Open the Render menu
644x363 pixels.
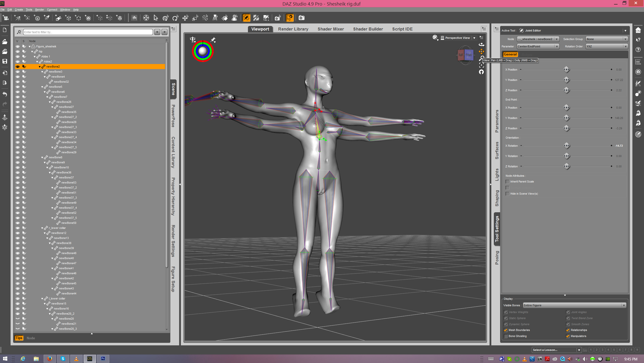40,10
